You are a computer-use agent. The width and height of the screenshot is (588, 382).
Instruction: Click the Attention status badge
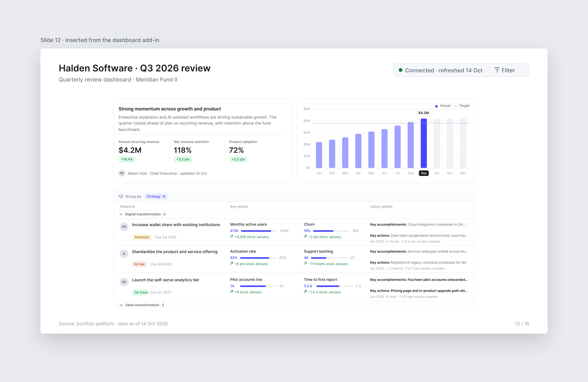pos(142,237)
